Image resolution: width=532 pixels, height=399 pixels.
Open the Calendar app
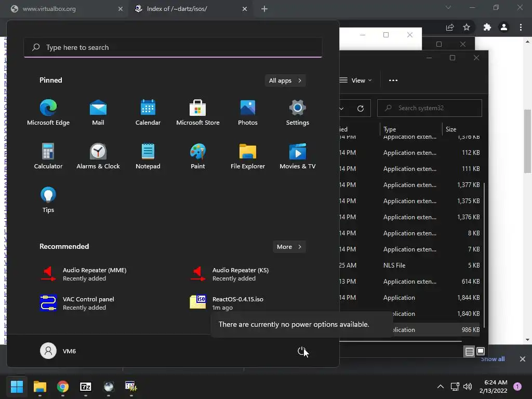[148, 112]
